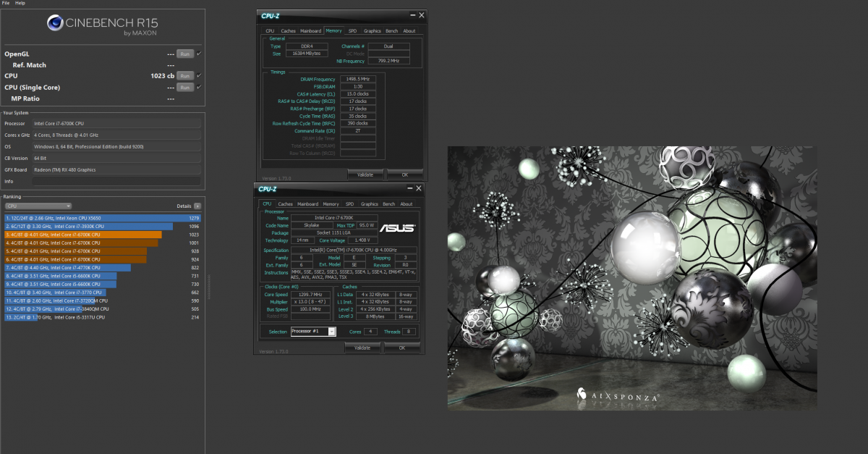The image size is (868, 454).
Task: Click the DRAM Frequency value 1498.5 MHz
Action: click(x=357, y=79)
